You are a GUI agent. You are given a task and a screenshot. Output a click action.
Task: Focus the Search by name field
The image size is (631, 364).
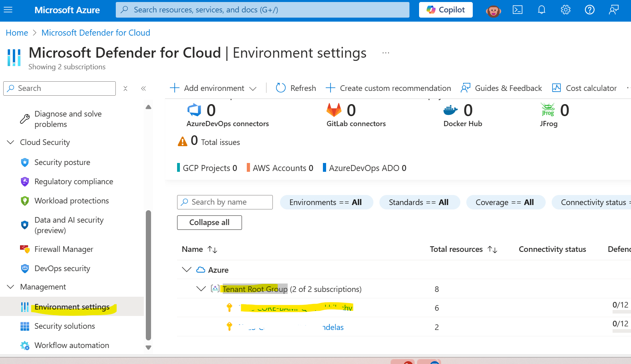click(225, 202)
